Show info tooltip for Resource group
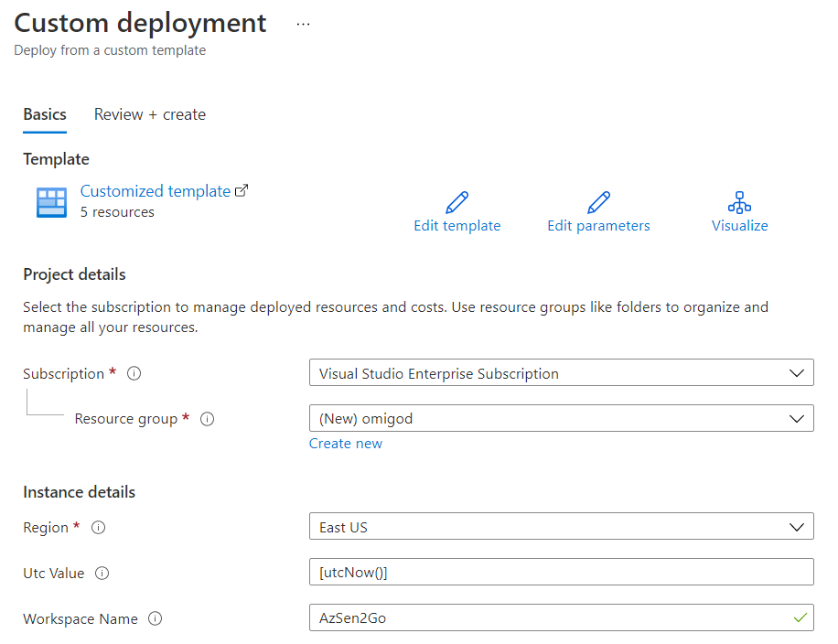The width and height of the screenshot is (838, 644). coord(208,418)
